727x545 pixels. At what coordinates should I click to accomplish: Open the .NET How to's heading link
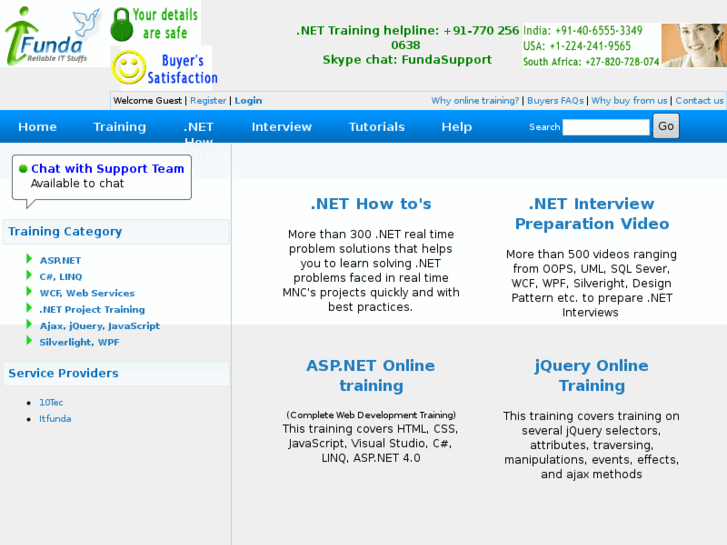click(x=371, y=204)
